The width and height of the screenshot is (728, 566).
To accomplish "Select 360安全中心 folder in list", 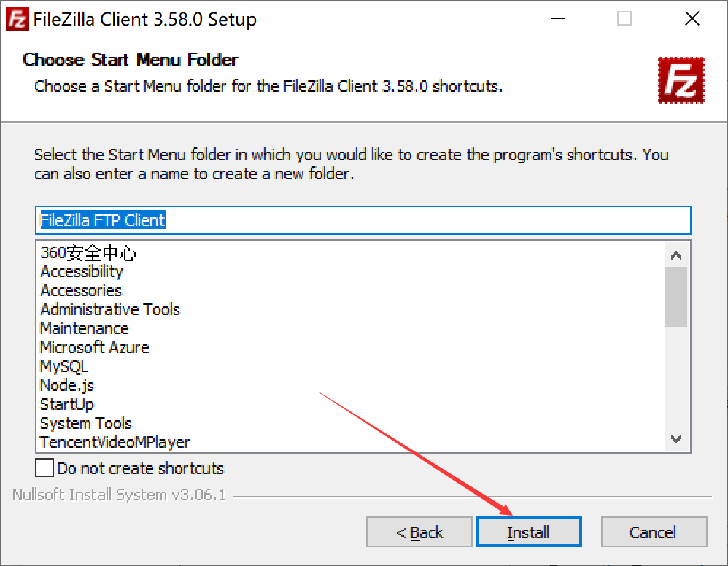I will pyautogui.click(x=88, y=252).
